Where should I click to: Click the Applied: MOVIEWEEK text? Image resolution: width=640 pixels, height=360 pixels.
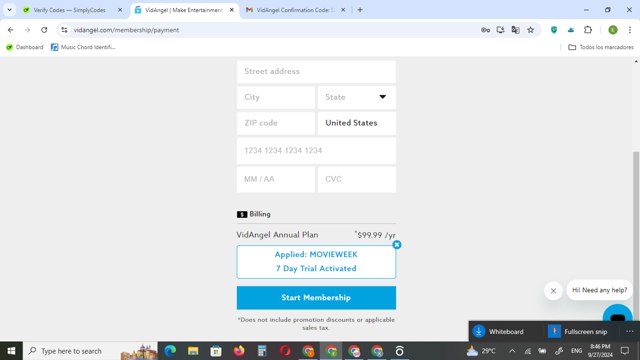point(316,255)
